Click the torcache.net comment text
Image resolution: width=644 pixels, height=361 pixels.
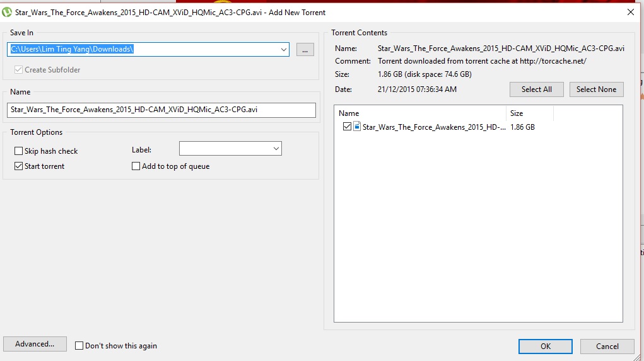(482, 61)
